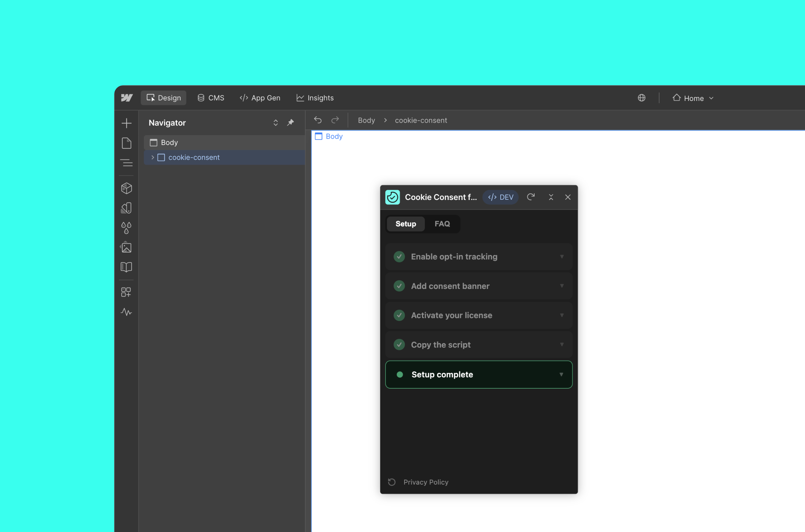Open the Add elements panel (plus icon)
The height and width of the screenshot is (532, 805).
click(x=126, y=123)
